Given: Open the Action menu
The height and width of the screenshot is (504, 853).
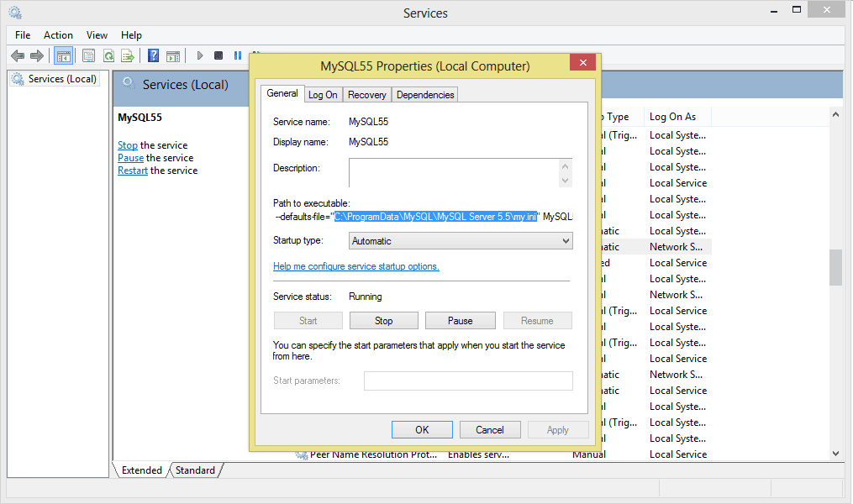Looking at the screenshot, I should pyautogui.click(x=58, y=35).
